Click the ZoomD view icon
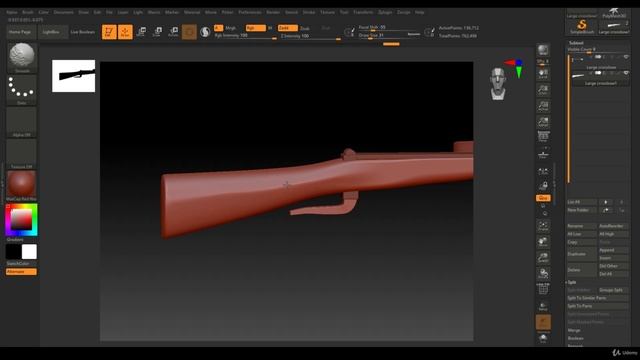 (x=543, y=258)
